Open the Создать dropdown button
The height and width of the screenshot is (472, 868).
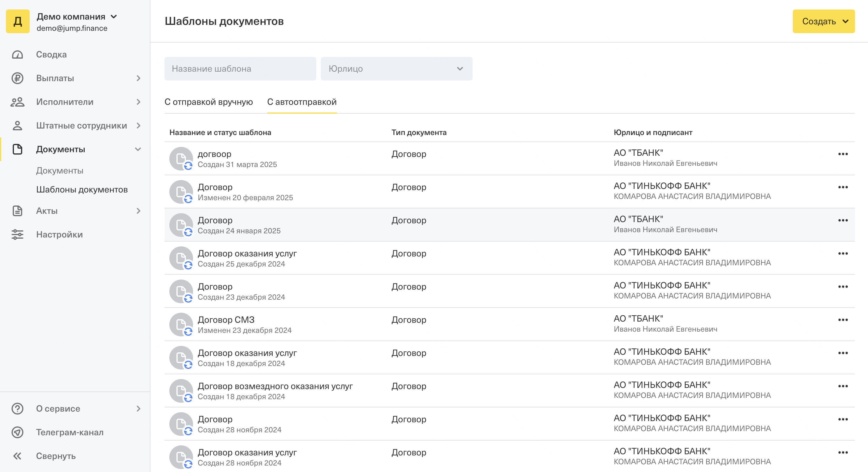(x=823, y=21)
